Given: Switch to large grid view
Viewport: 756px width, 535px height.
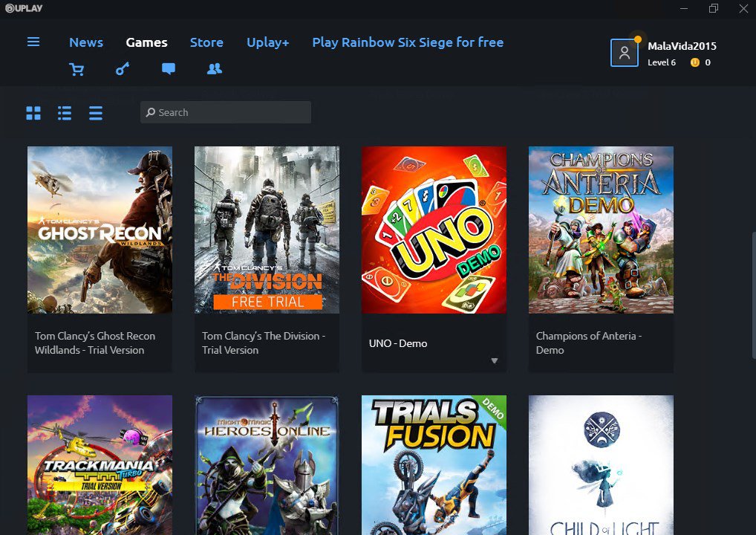Looking at the screenshot, I should pyautogui.click(x=33, y=113).
